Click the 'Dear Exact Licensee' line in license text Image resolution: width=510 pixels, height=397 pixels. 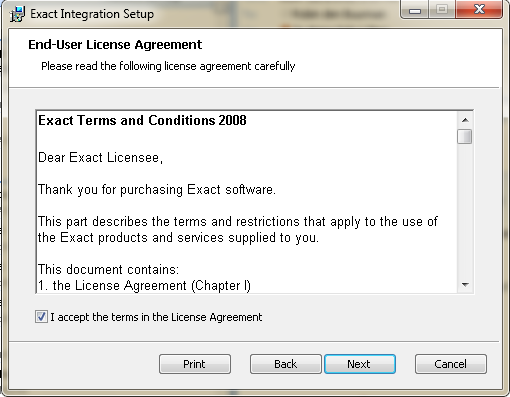tap(100, 158)
